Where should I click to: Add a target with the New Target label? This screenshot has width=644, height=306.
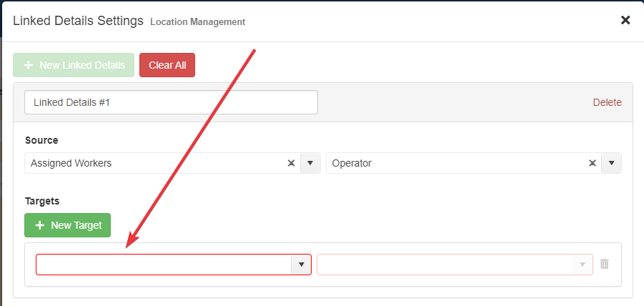point(76,225)
